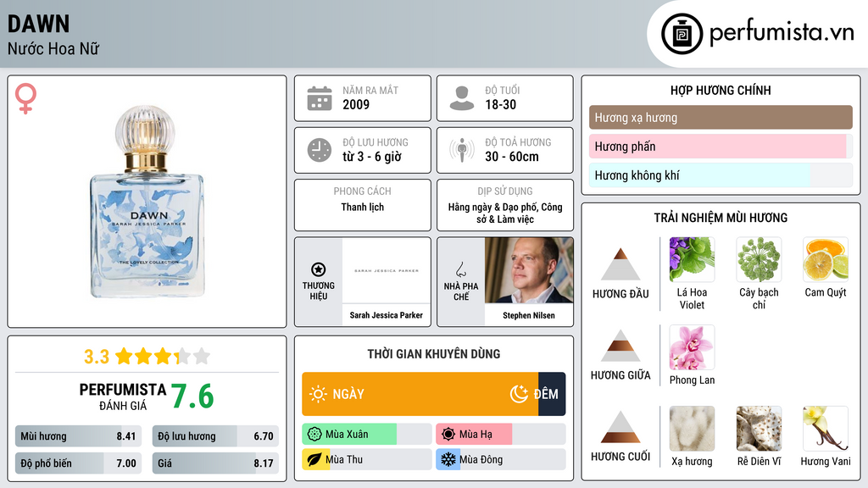Click the Độ lưu hương 6.70 score bar
Viewport: 868px width, 488px height.
[x=215, y=436]
